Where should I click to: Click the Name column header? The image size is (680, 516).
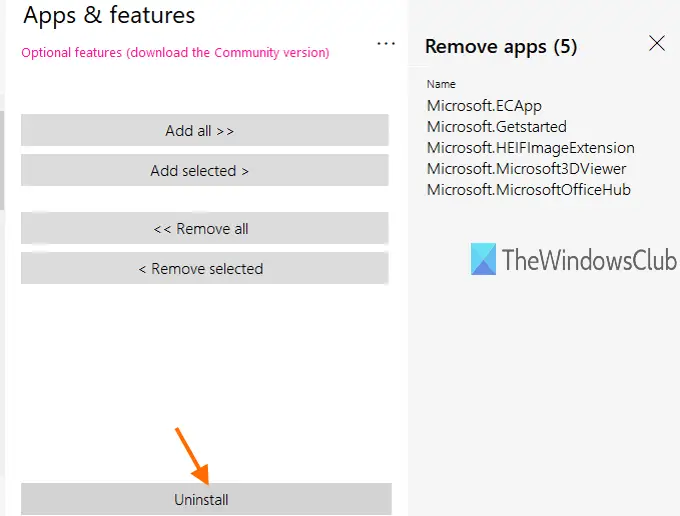tap(441, 85)
